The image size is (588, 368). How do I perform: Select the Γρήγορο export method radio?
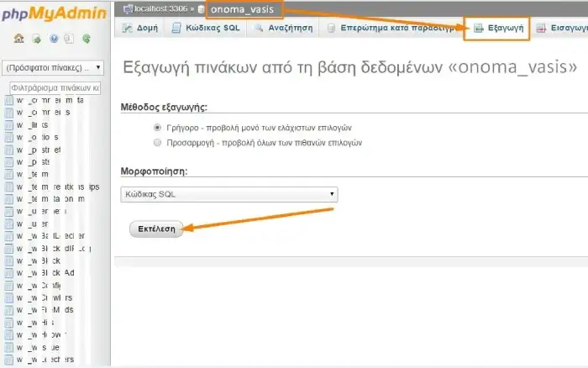(x=158, y=128)
